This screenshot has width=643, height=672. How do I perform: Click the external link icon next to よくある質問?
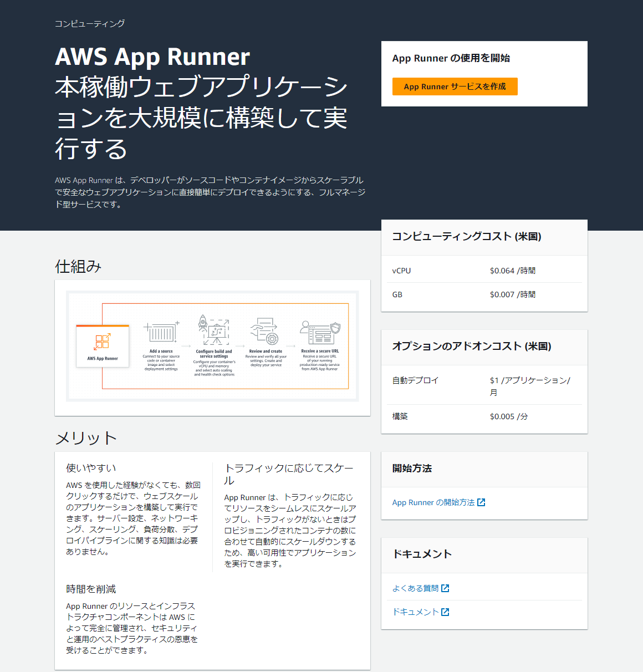click(x=446, y=588)
